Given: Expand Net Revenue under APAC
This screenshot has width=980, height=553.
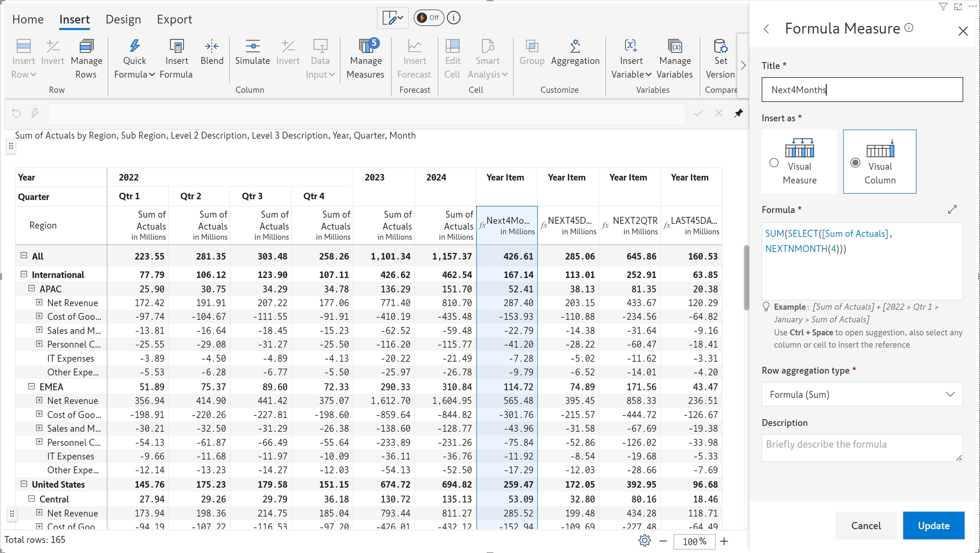Looking at the screenshot, I should pos(39,302).
